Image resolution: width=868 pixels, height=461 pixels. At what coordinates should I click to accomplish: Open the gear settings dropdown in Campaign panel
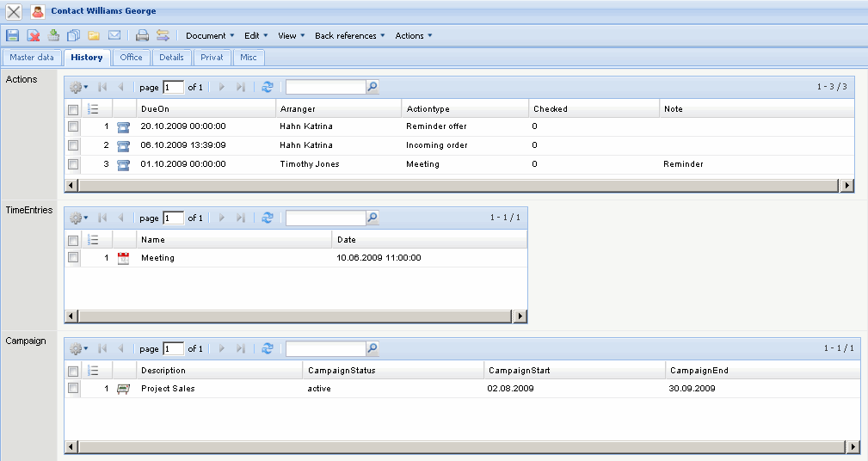[78, 348]
